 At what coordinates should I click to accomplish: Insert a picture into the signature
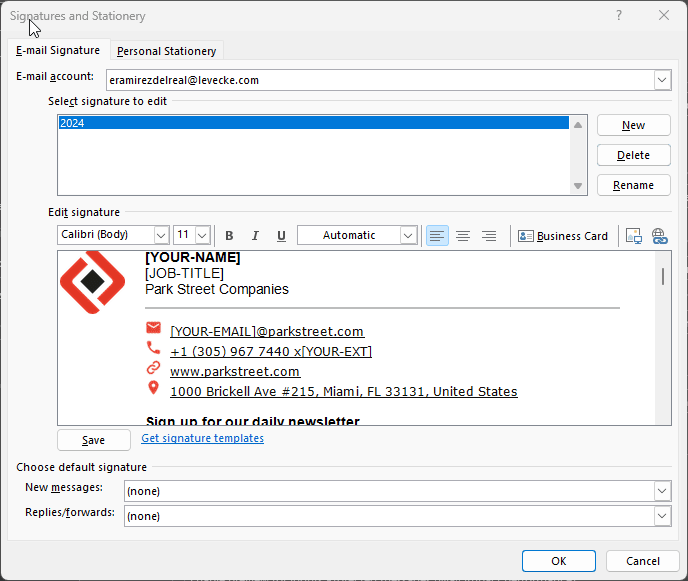coord(634,236)
